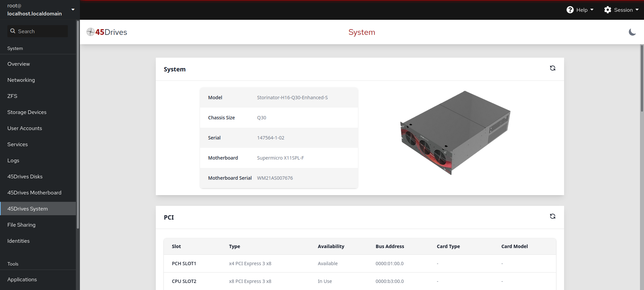Click the Session gear icon
The height and width of the screenshot is (290, 644).
coord(607,10)
